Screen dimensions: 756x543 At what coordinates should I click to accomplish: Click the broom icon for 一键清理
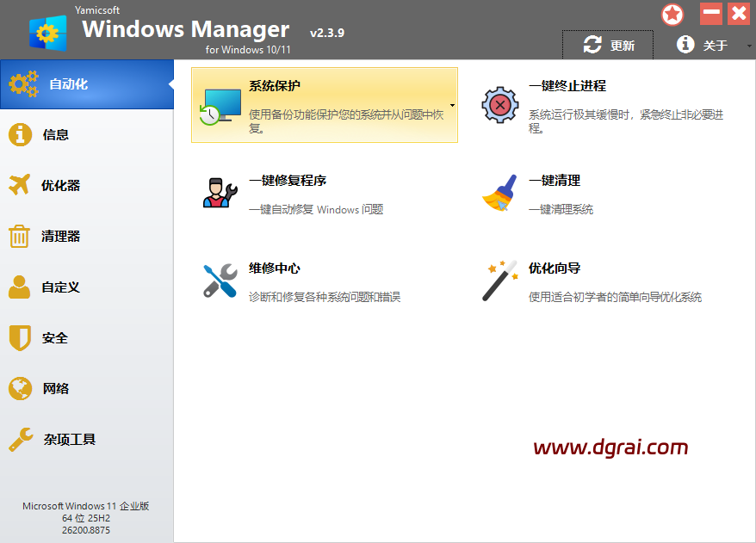click(x=499, y=193)
